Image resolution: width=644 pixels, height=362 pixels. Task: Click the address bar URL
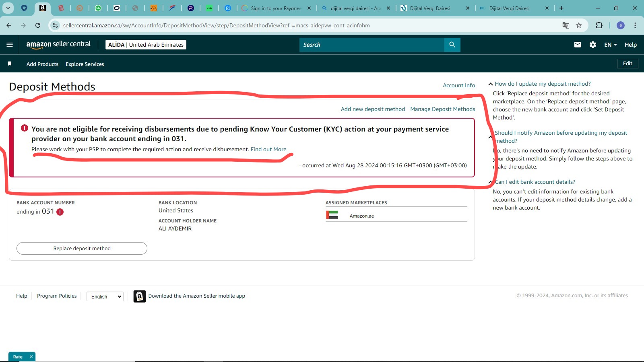tap(217, 25)
